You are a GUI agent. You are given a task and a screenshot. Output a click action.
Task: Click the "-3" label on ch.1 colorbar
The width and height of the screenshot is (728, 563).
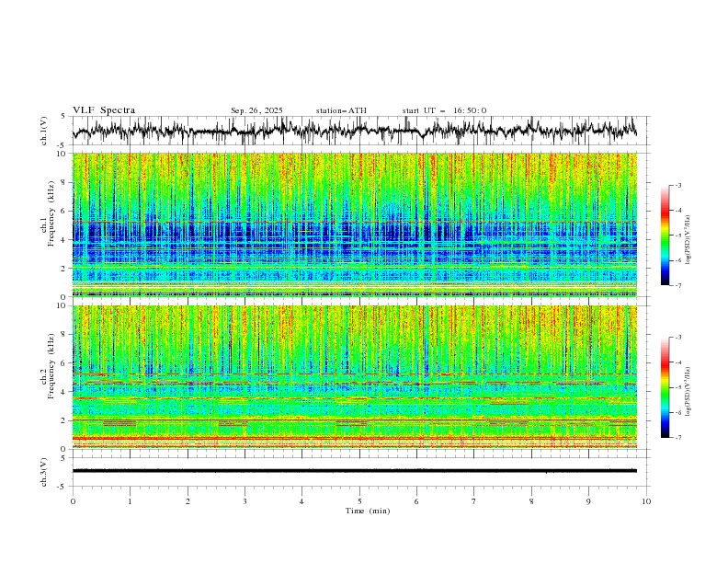coord(678,185)
